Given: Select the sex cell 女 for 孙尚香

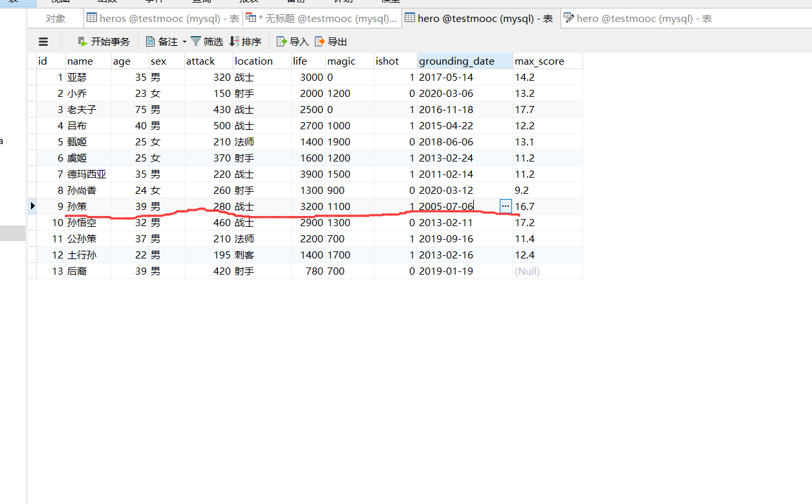Looking at the screenshot, I should point(167,190).
